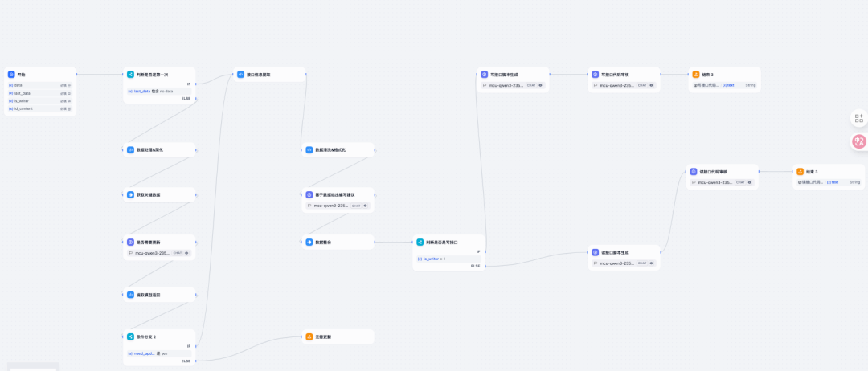The width and height of the screenshot is (868, 371).
Task: Click last_data condition in 判断是否是第一次 node
Action: pos(159,91)
